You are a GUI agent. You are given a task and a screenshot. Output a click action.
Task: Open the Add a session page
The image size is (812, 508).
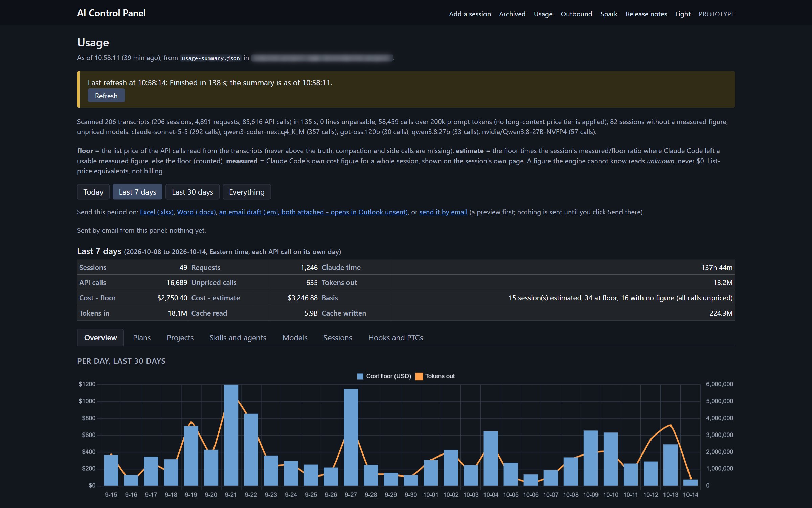click(x=470, y=14)
